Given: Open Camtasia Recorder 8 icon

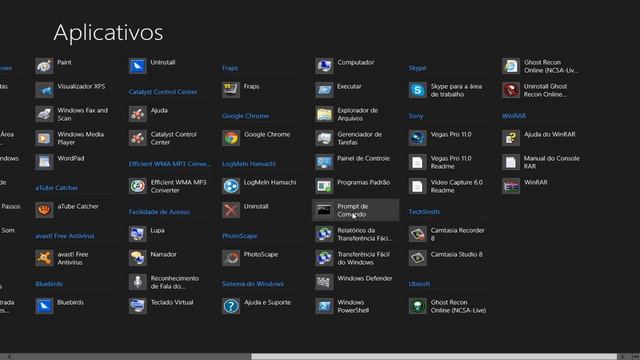Looking at the screenshot, I should 418,234.
